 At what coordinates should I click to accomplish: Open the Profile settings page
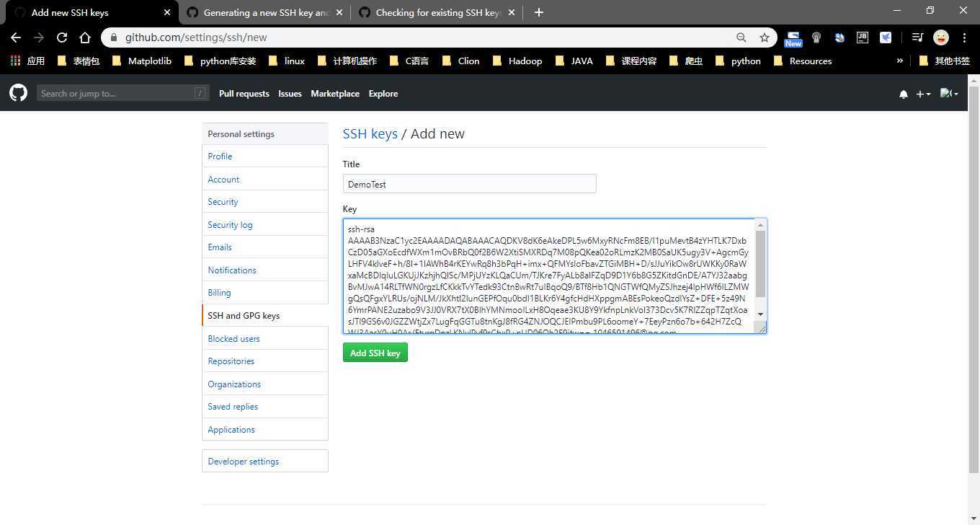point(265,156)
